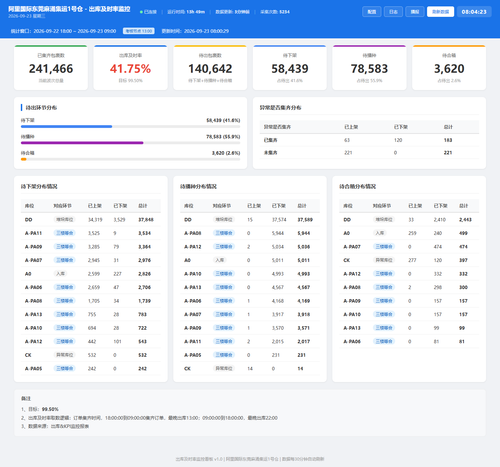The height and width of the screenshot is (467, 500).
Task: Select the 3,620 待合箱 KPI card
Action: coord(449,68)
